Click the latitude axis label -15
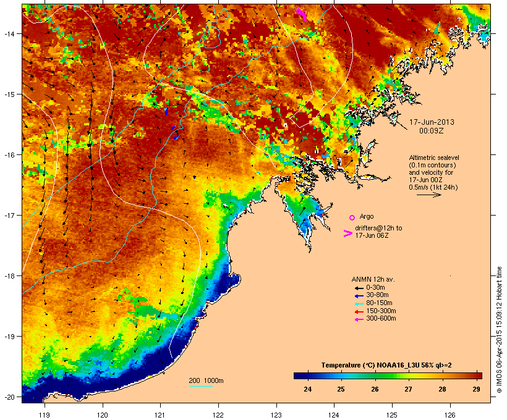 9,94
